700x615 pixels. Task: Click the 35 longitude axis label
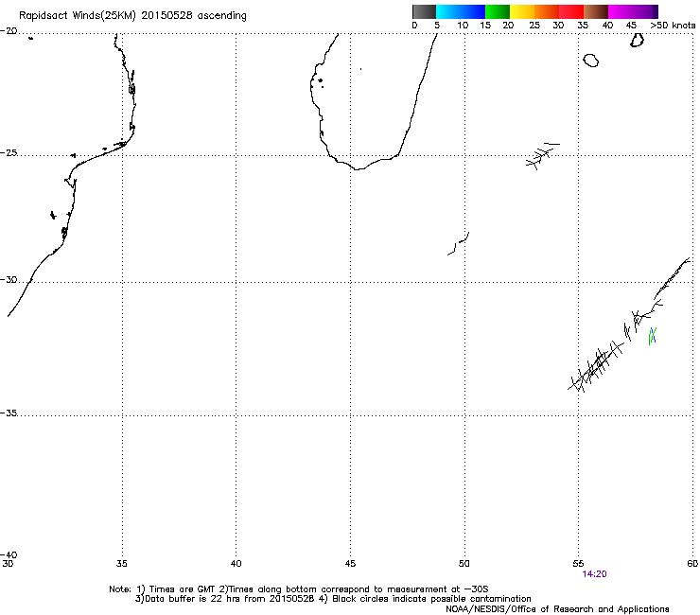point(122,564)
